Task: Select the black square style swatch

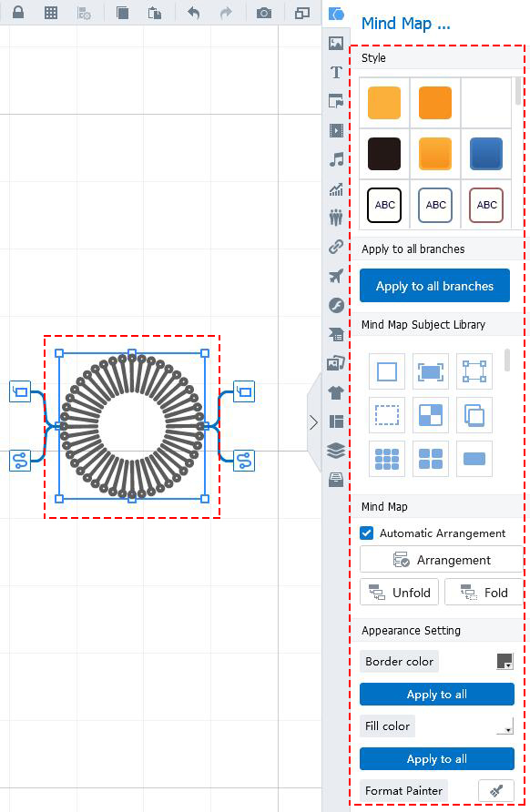Action: [384, 154]
